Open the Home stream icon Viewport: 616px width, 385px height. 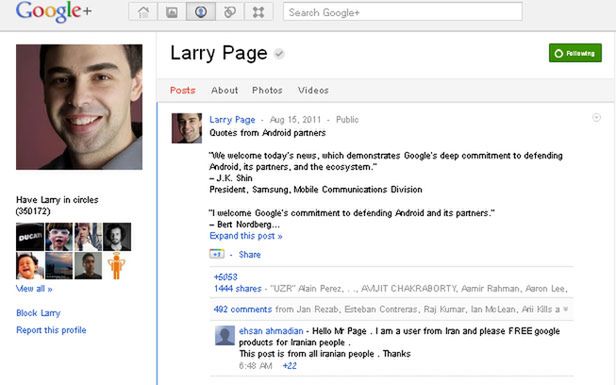pyautogui.click(x=143, y=12)
